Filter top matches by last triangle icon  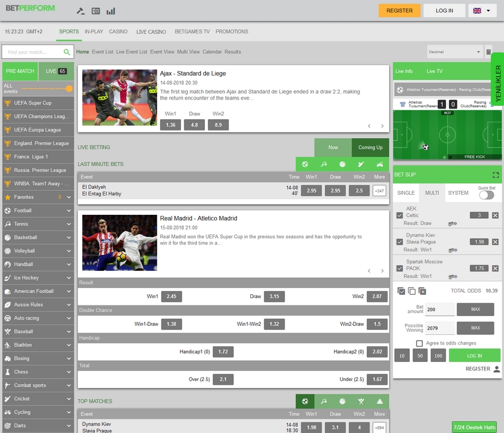coord(380,401)
